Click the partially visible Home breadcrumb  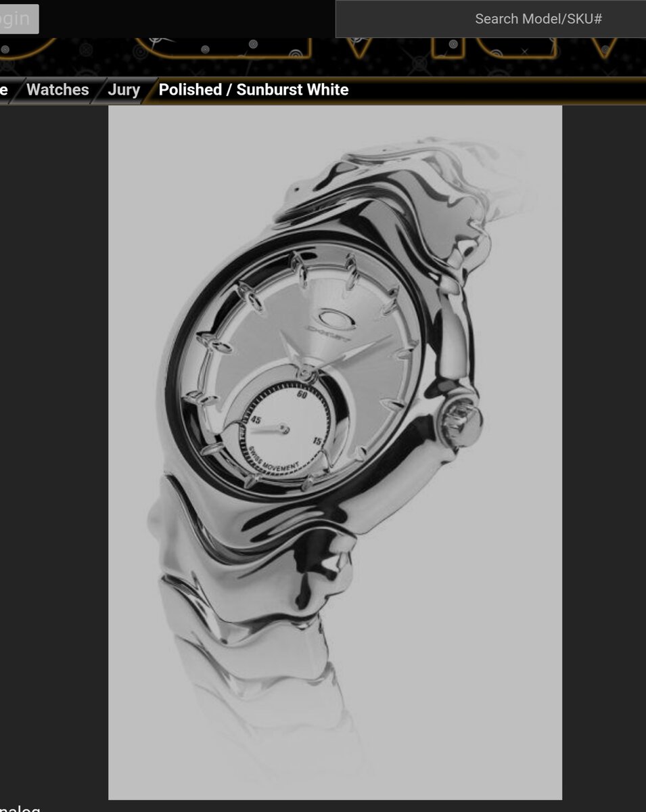[x=4, y=90]
